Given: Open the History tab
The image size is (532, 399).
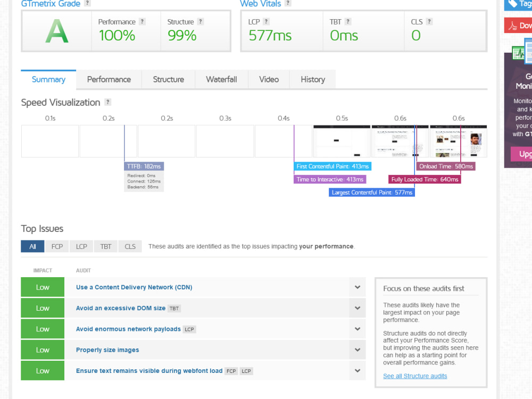Looking at the screenshot, I should [313, 79].
